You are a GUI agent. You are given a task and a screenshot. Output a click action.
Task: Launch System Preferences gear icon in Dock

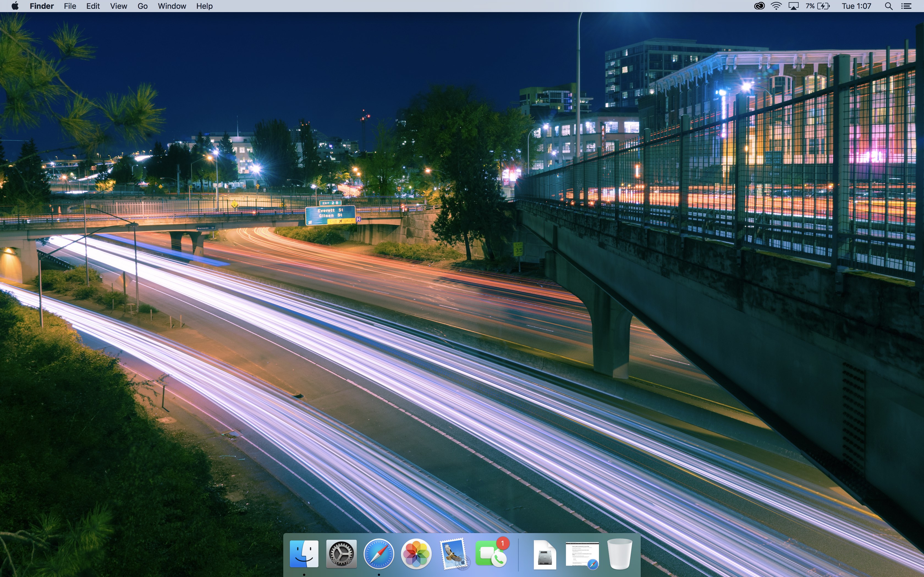pos(341,554)
